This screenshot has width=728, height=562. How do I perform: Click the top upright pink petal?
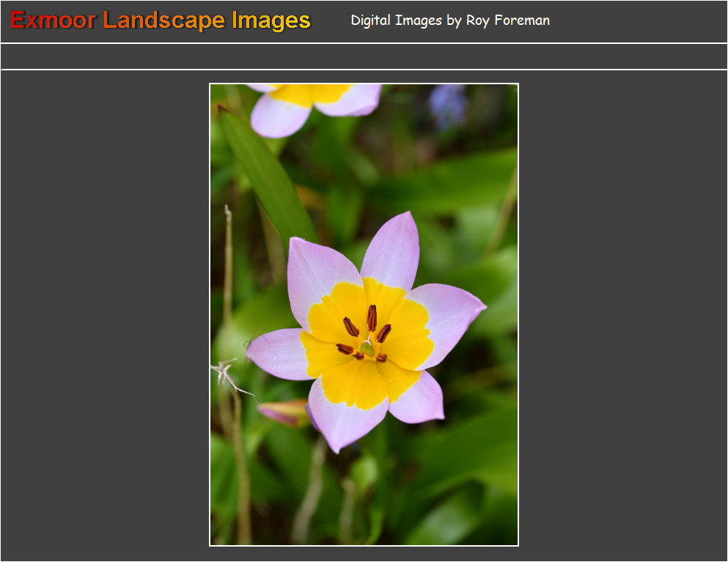[394, 250]
